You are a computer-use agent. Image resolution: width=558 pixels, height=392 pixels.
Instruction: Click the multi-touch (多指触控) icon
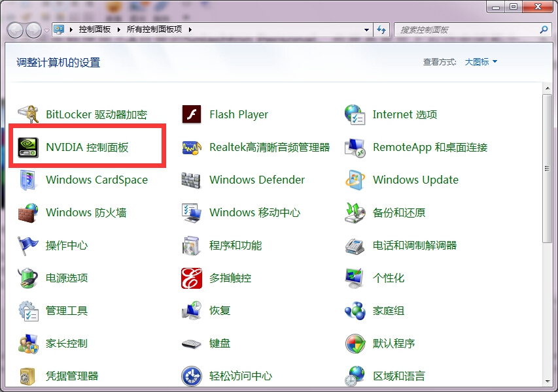[192, 278]
